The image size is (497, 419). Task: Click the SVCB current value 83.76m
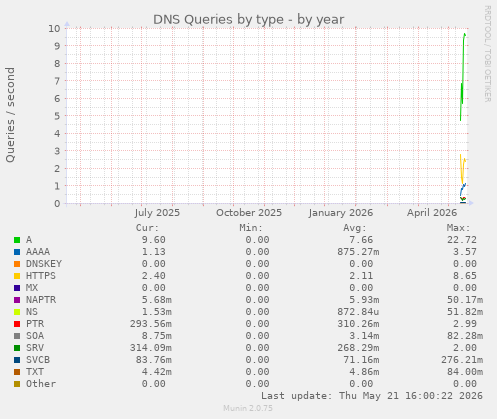[154, 360]
